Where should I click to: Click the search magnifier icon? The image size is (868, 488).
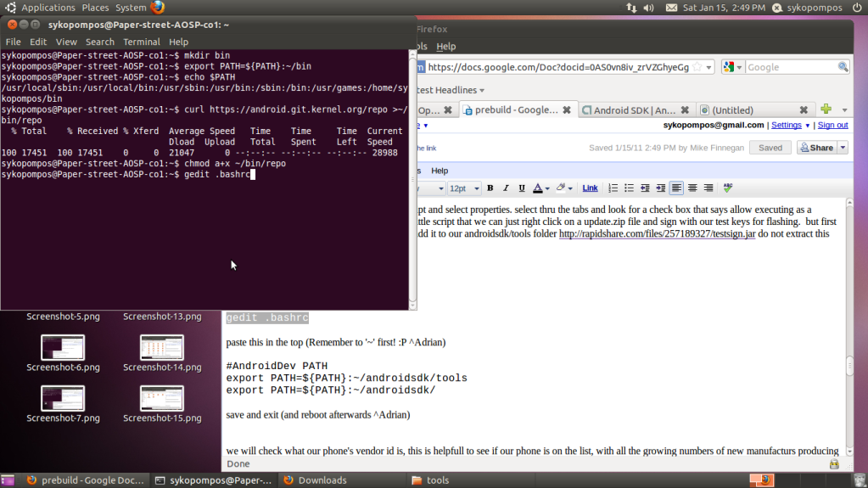click(843, 67)
